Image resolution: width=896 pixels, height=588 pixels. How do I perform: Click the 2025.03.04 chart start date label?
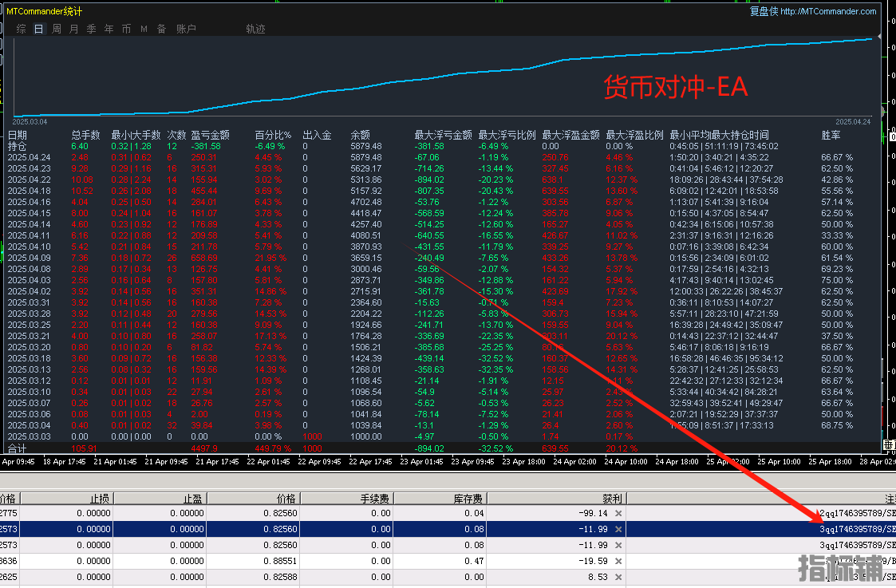(x=30, y=122)
